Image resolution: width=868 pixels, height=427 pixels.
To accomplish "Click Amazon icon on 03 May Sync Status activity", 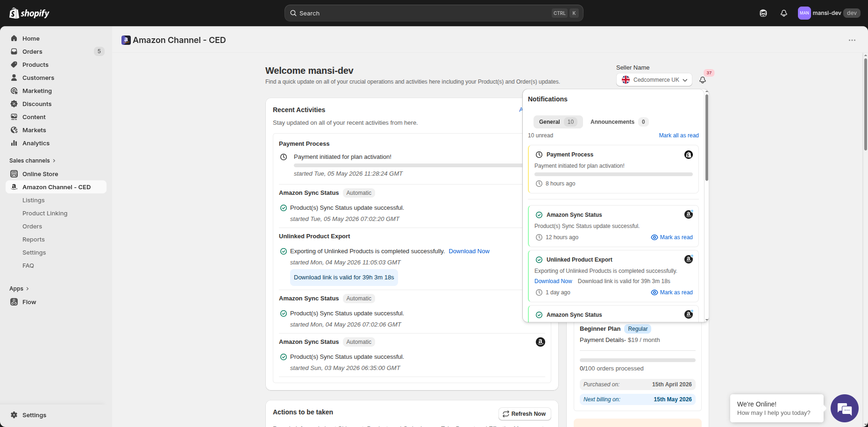I will point(541,342).
